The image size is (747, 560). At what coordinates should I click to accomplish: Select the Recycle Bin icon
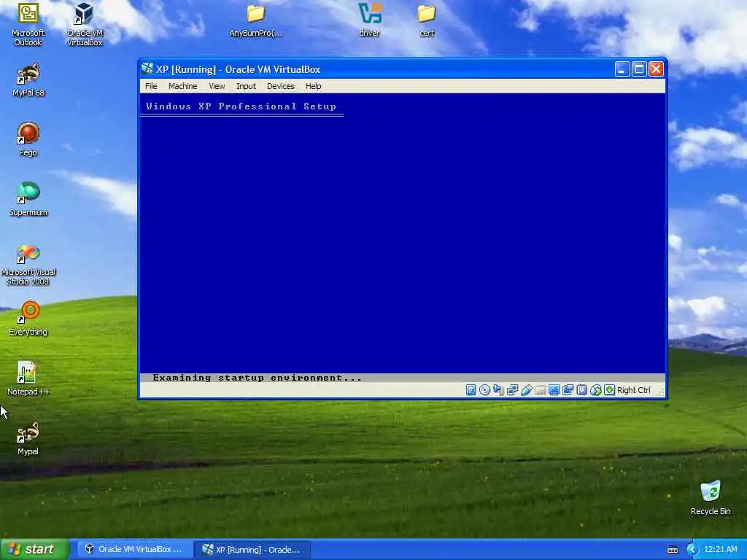point(711,498)
